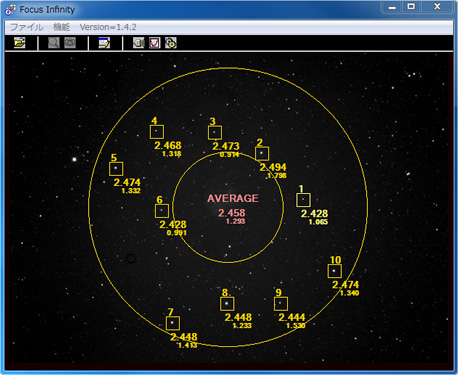Click the gear settings toolbar icon
The width and height of the screenshot is (458, 375).
point(171,43)
